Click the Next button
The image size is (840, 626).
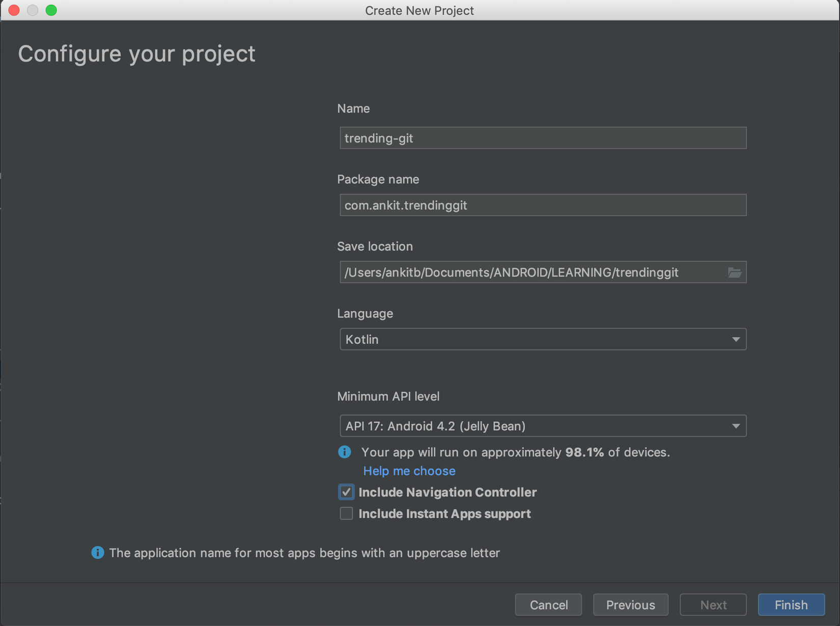(x=713, y=605)
